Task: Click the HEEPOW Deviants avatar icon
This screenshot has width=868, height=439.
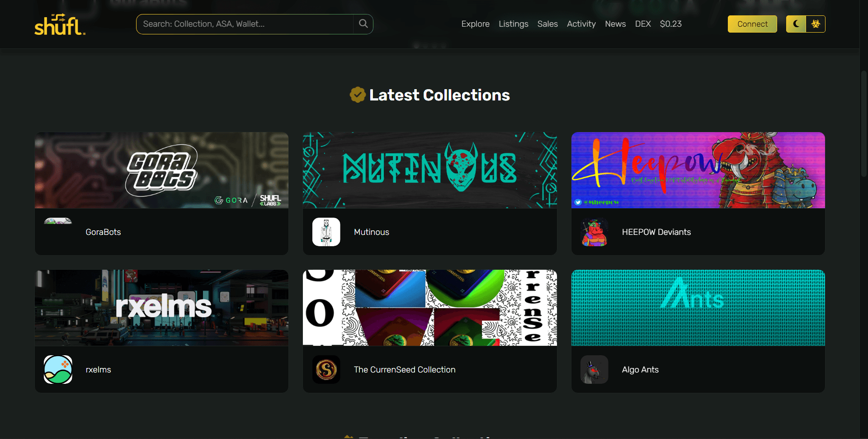Action: click(x=594, y=232)
